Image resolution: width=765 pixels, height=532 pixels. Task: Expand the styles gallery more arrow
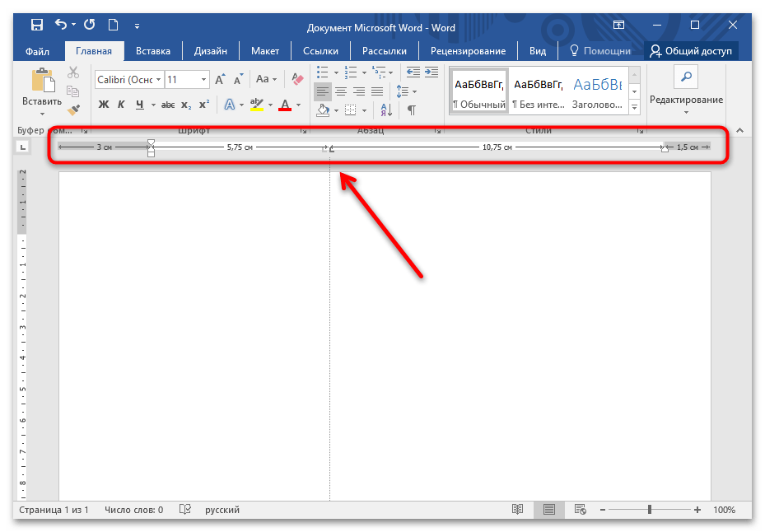click(634, 108)
